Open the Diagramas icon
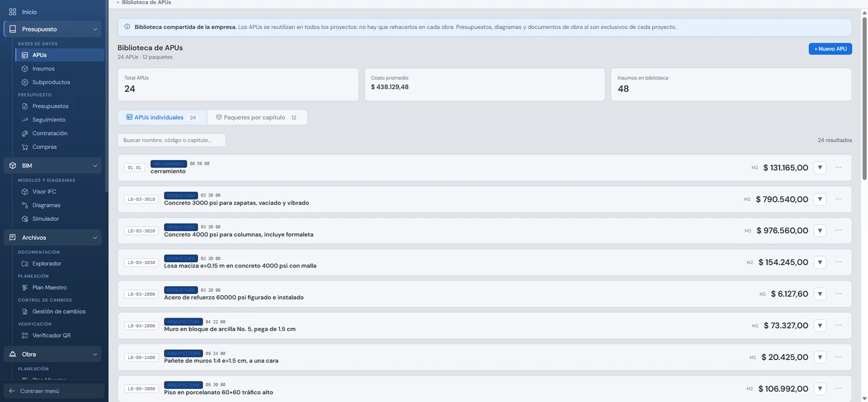This screenshot has height=402, width=868. point(25,205)
